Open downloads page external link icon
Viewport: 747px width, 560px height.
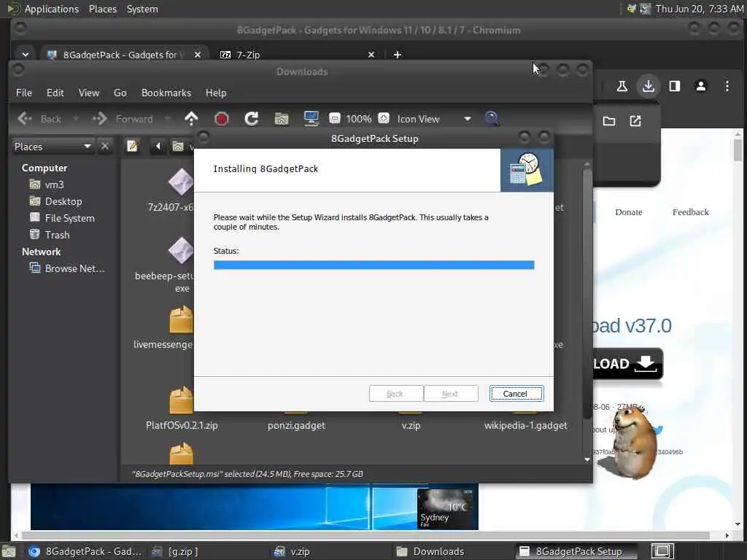click(x=635, y=121)
